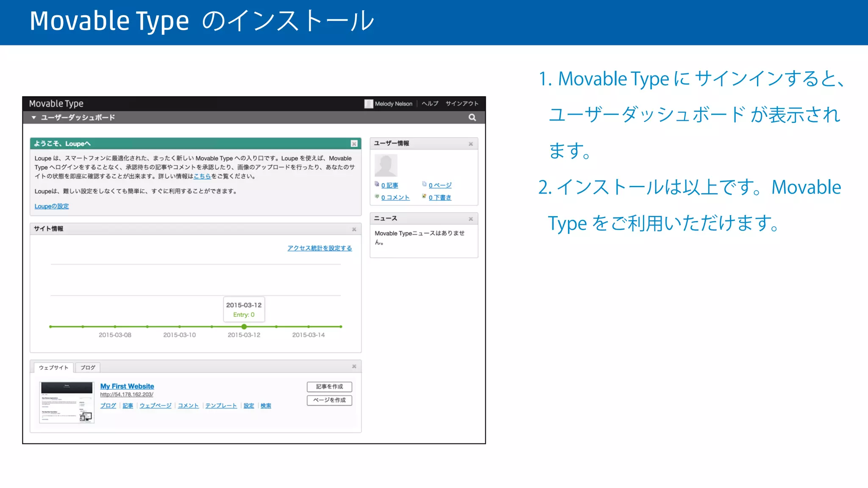Select the ウェブサイト tab
This screenshot has width=868, height=488.
(x=54, y=368)
